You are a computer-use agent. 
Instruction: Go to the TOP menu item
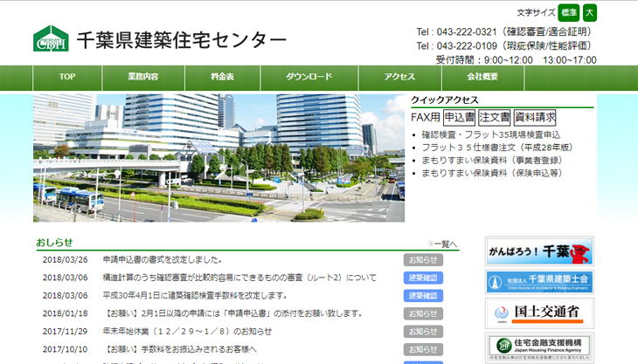(68, 77)
